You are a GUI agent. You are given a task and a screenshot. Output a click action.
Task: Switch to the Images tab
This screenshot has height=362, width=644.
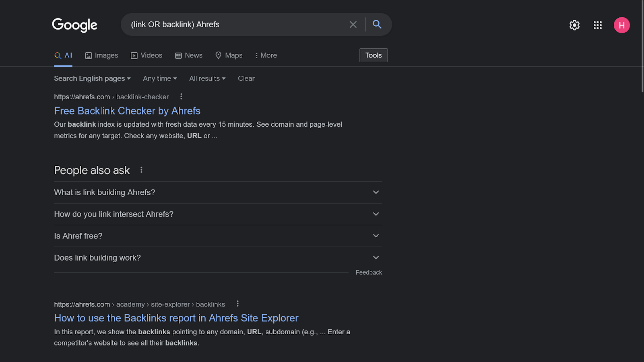coord(101,56)
